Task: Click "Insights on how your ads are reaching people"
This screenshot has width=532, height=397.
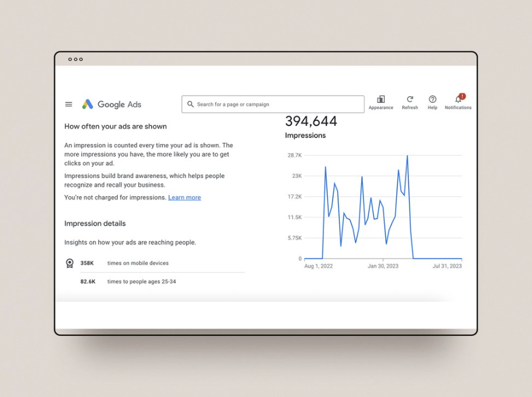Action: click(x=130, y=243)
